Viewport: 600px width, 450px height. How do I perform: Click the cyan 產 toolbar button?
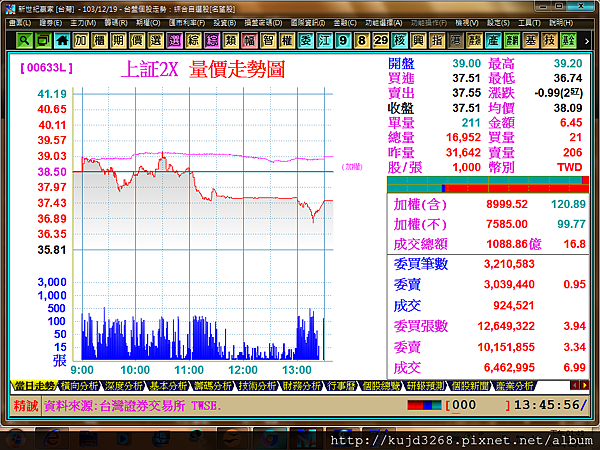pos(493,40)
